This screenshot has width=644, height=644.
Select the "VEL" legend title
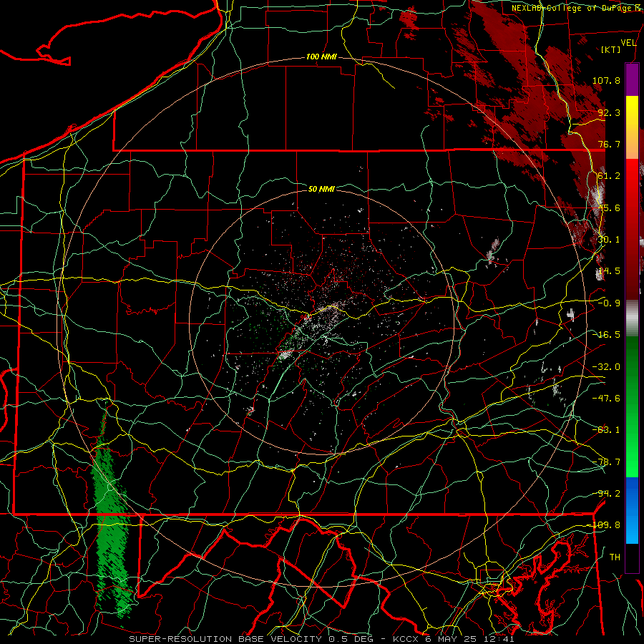(628, 43)
